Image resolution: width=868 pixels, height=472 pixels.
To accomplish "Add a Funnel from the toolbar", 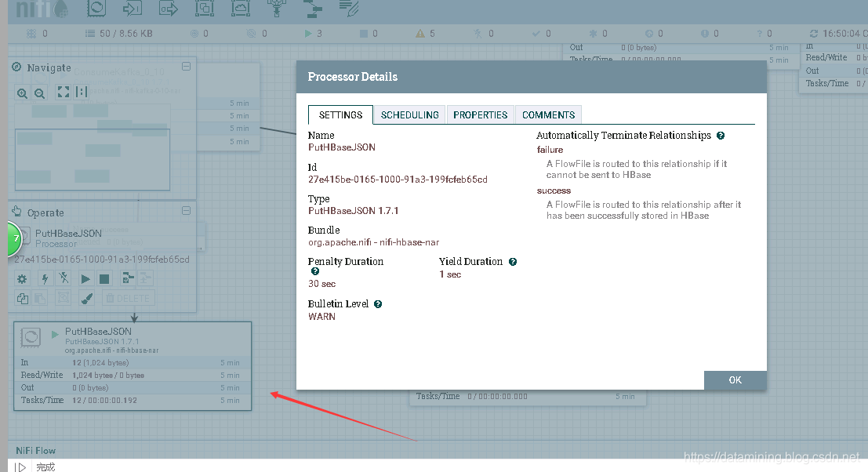I will coord(276,9).
